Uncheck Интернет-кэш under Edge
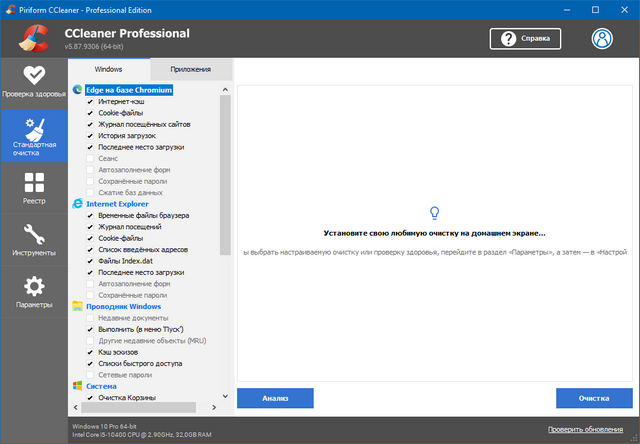Screen dimensions: 640x444 [91, 102]
